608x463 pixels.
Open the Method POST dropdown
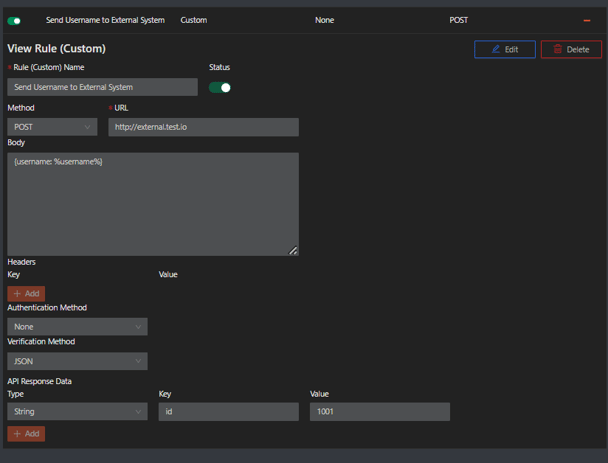[x=52, y=127]
